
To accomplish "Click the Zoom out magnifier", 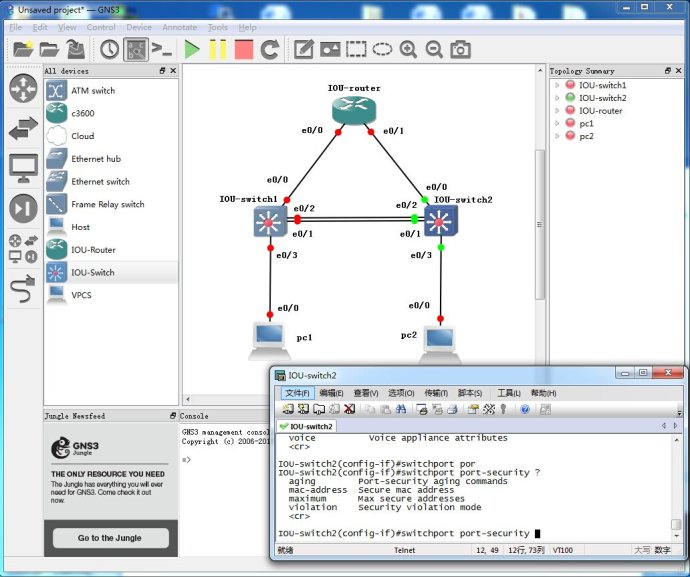I will 434,49.
